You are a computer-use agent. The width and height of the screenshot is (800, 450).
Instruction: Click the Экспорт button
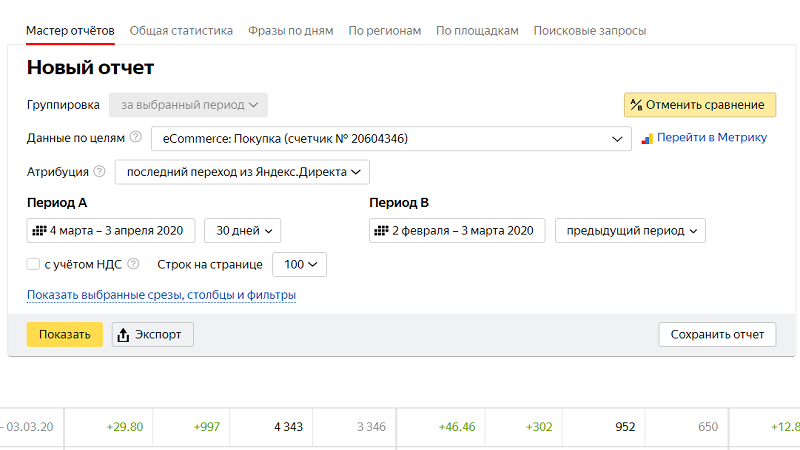pos(153,335)
